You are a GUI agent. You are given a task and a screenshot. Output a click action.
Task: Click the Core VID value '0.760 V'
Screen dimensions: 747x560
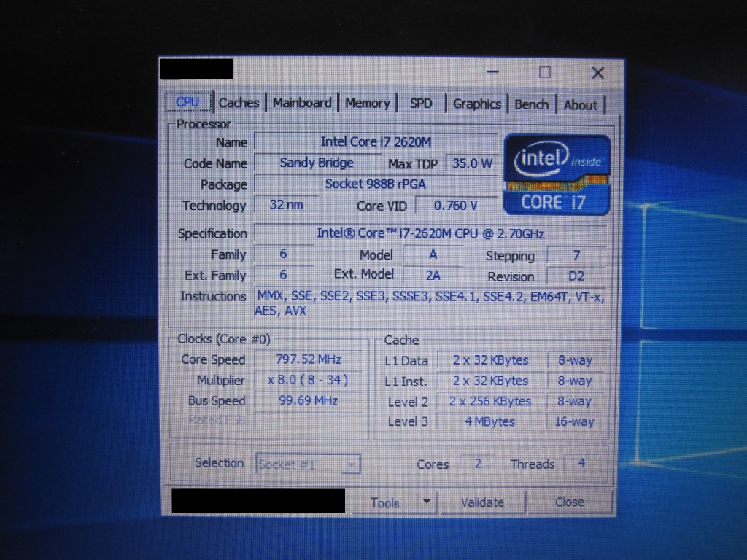[455, 205]
